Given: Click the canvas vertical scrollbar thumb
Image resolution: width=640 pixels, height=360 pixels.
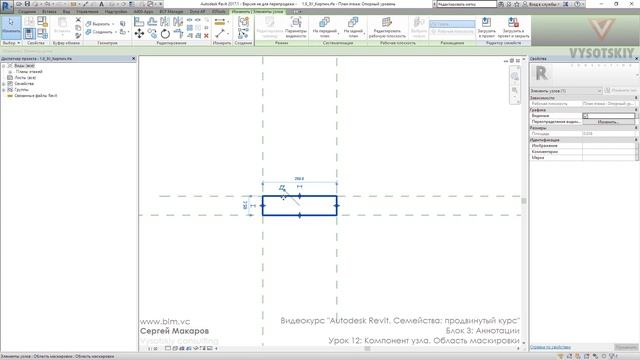Looking at the screenshot, I should [524, 200].
